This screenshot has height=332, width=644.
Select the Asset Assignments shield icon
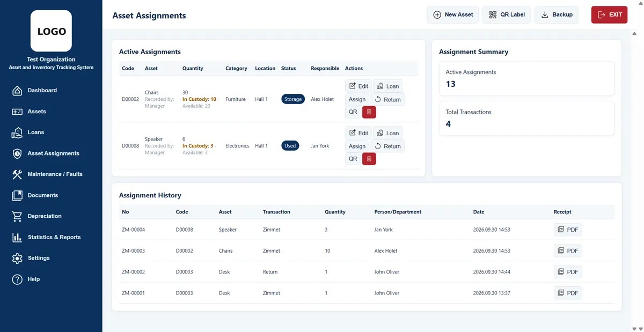17,153
